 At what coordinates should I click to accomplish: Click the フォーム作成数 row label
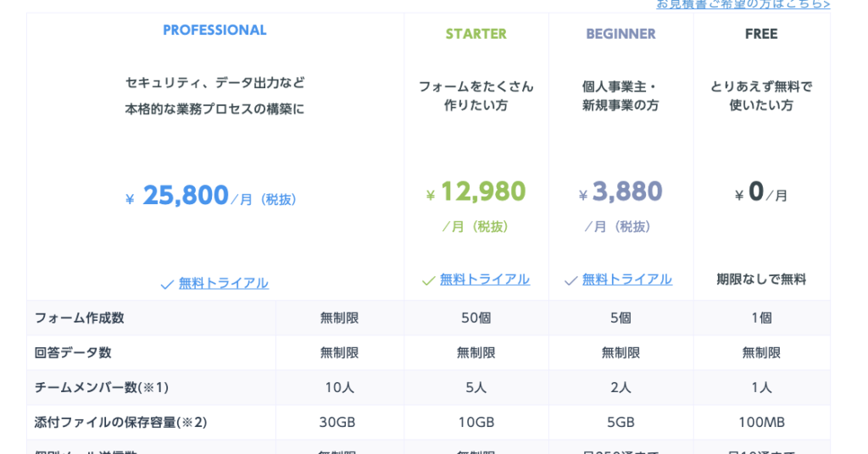80,318
